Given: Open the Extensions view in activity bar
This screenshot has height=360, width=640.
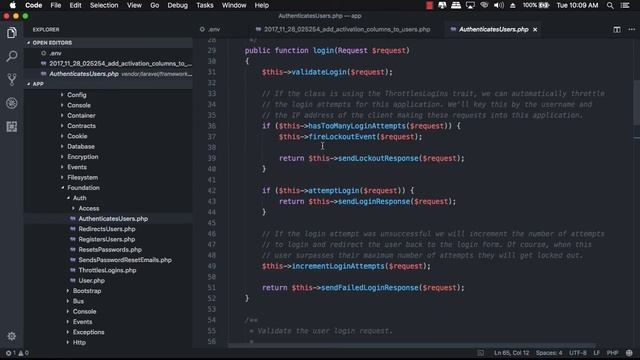Looking at the screenshot, I should [11, 127].
